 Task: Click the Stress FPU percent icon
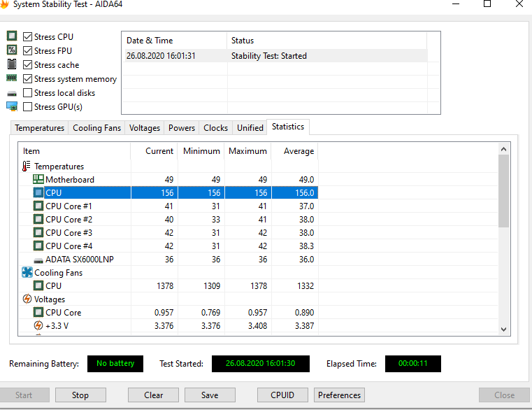[x=12, y=50]
